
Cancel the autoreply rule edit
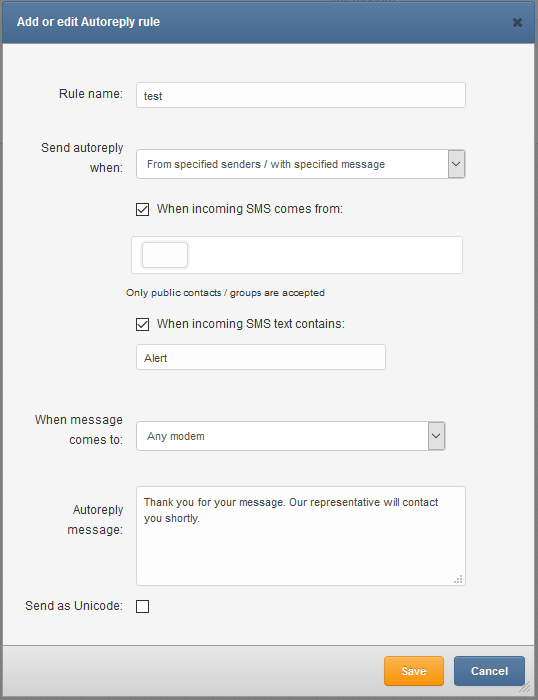tap(489, 671)
